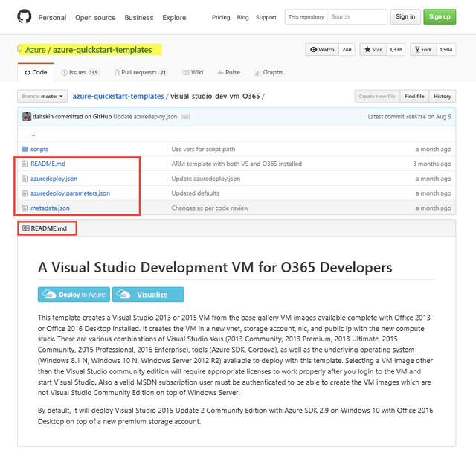The width and height of the screenshot is (476, 465).
Task: Switch to the Issues tab
Action: [x=79, y=73]
